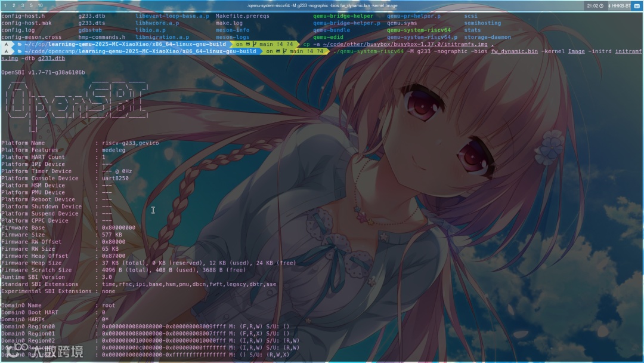Click the 'storage-daemon' directory name
The width and height of the screenshot is (644, 363).
pos(488,37)
